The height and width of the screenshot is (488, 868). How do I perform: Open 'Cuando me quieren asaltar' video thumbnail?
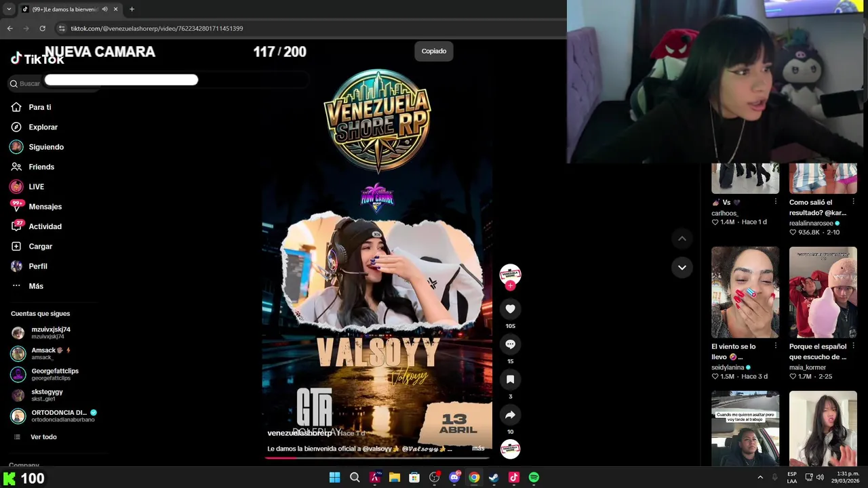point(745,428)
